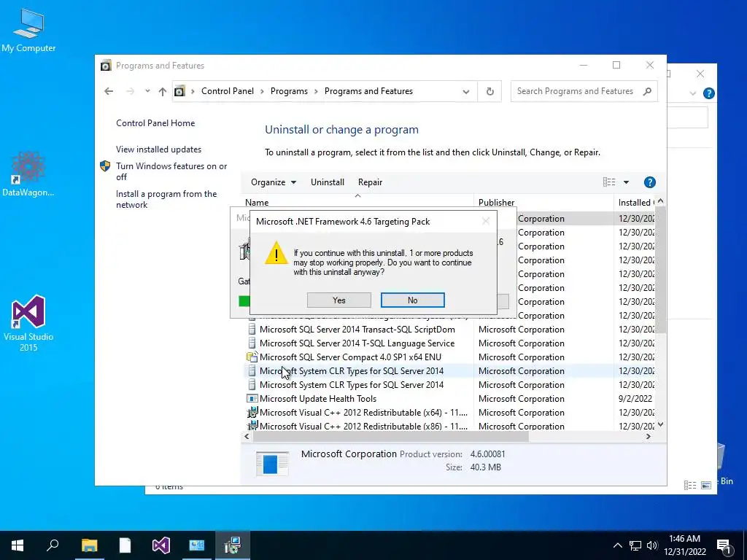Screen dimensions: 747x560
Task: Open the Windows Start menu
Action: pyautogui.click(x=18, y=545)
